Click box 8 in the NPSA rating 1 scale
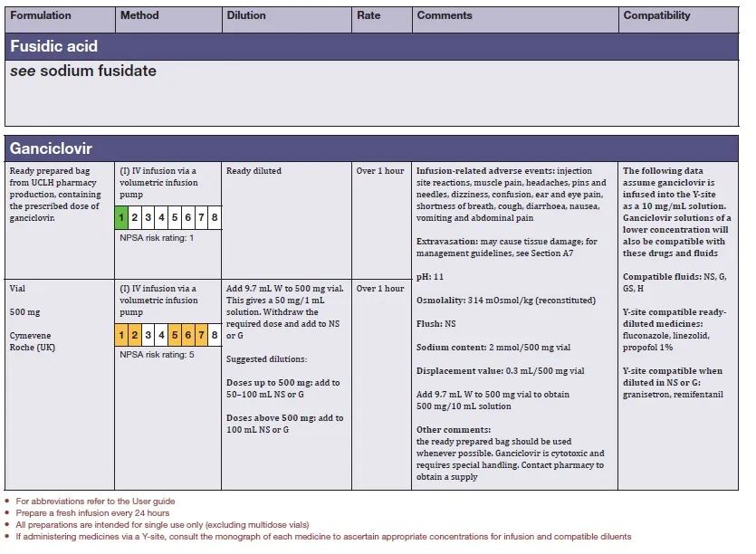756x554 pixels. 214,217
